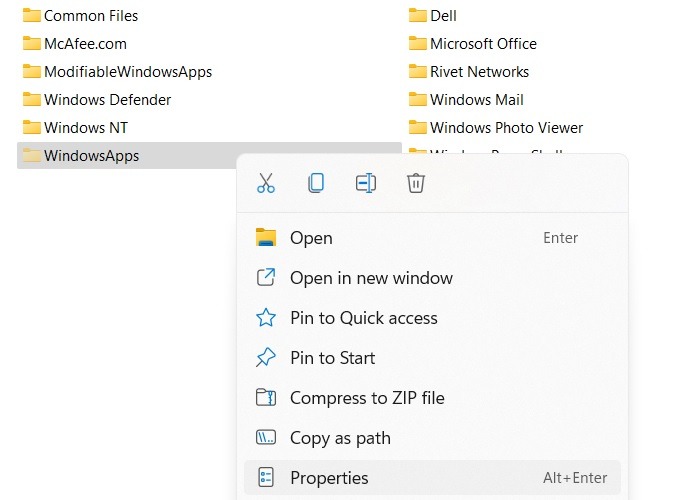700x500 pixels.
Task: Select the ModifiableWindowsApps folder name
Action: [x=128, y=72]
